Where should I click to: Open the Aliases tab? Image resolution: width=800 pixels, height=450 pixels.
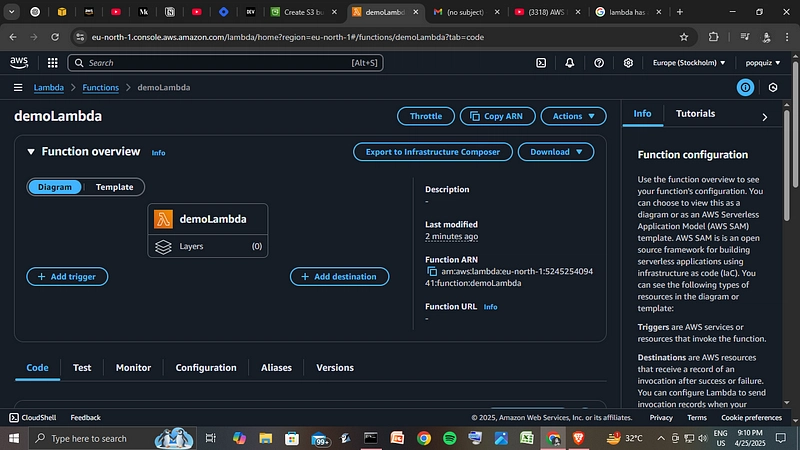coord(276,367)
